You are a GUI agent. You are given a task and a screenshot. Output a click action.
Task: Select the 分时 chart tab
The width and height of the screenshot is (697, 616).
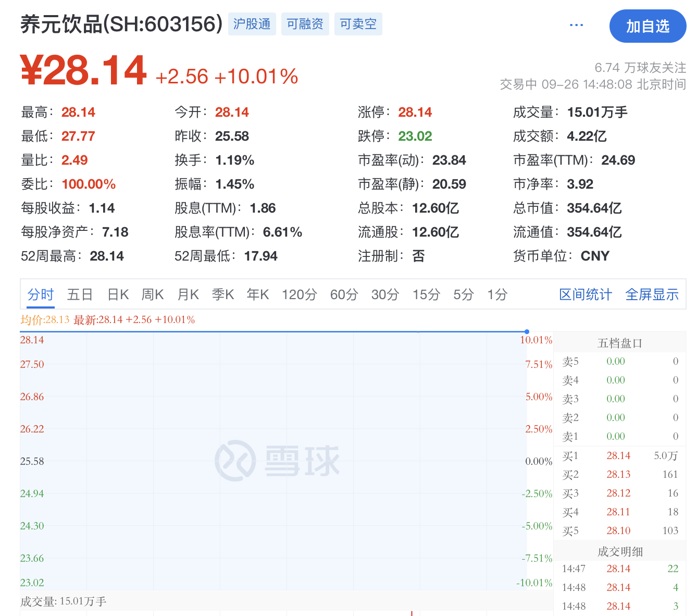click(41, 294)
